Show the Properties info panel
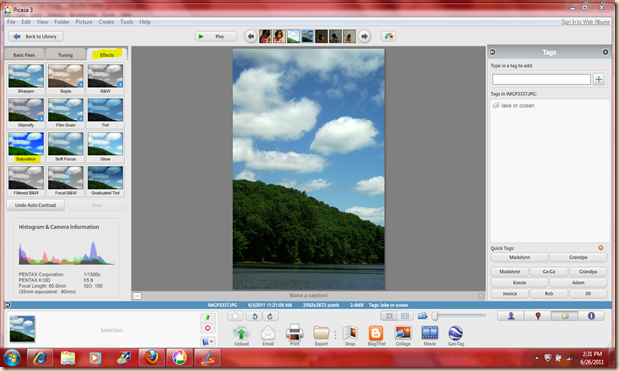Image resolution: width=619 pixels, height=371 pixels. click(591, 316)
